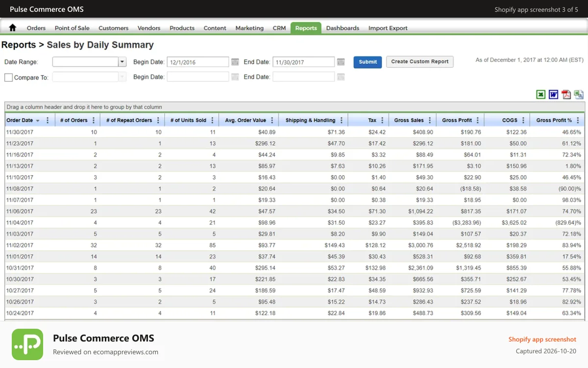Export the report to Word
588x368 pixels.
(554, 95)
